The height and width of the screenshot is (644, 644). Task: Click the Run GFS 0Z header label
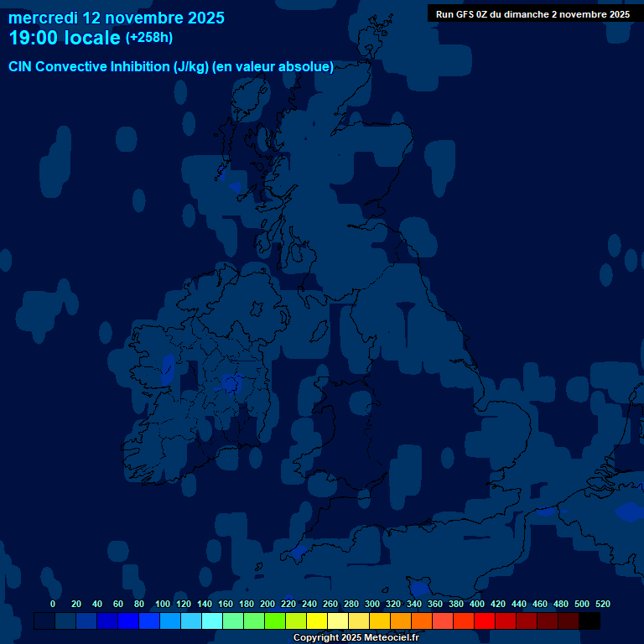click(532, 14)
